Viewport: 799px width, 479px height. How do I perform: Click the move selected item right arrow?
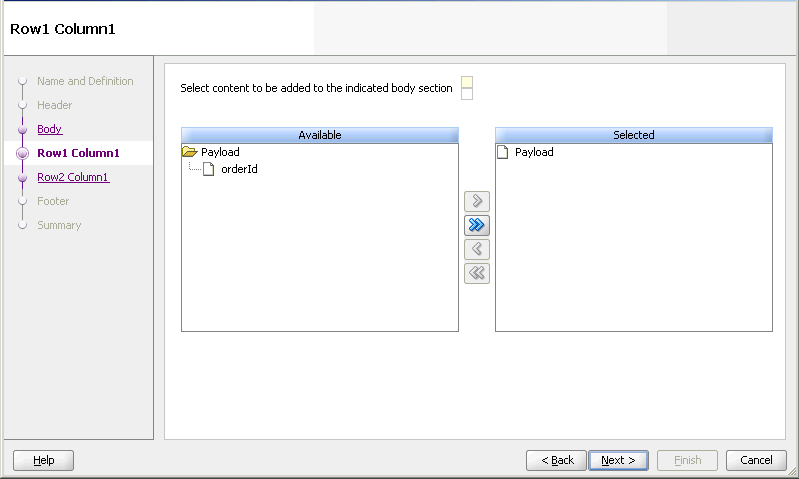point(476,201)
